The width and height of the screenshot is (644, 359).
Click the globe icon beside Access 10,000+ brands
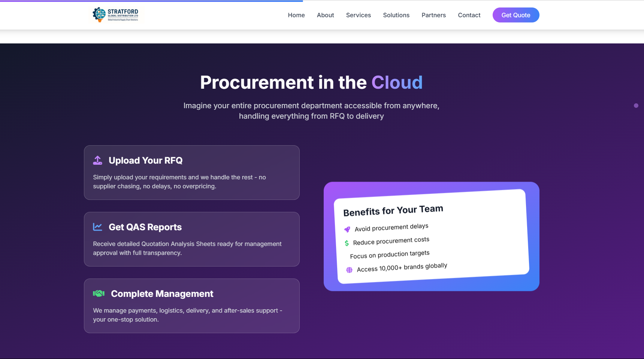tap(349, 270)
